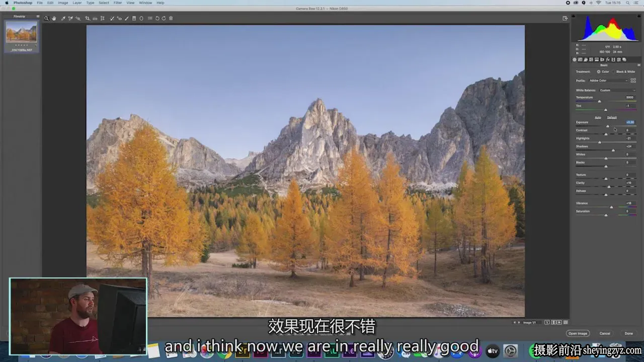Viewport: 644px width, 362px height.
Task: Select the Radial Filter tool
Action: [141, 19]
